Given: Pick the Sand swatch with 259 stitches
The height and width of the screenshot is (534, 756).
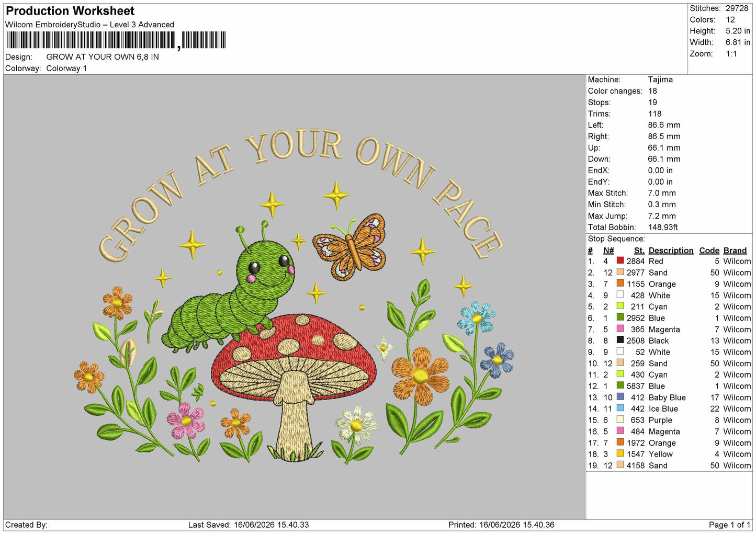Looking at the screenshot, I should [x=620, y=363].
